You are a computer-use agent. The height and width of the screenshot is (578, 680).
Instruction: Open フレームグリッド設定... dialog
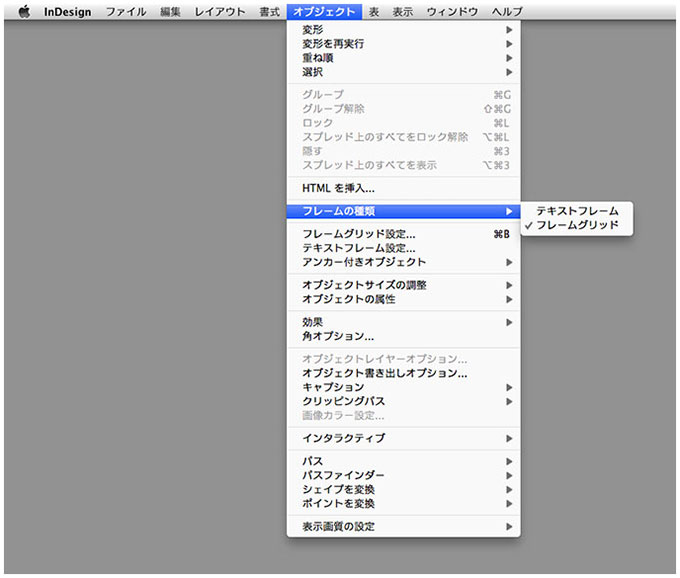403,234
